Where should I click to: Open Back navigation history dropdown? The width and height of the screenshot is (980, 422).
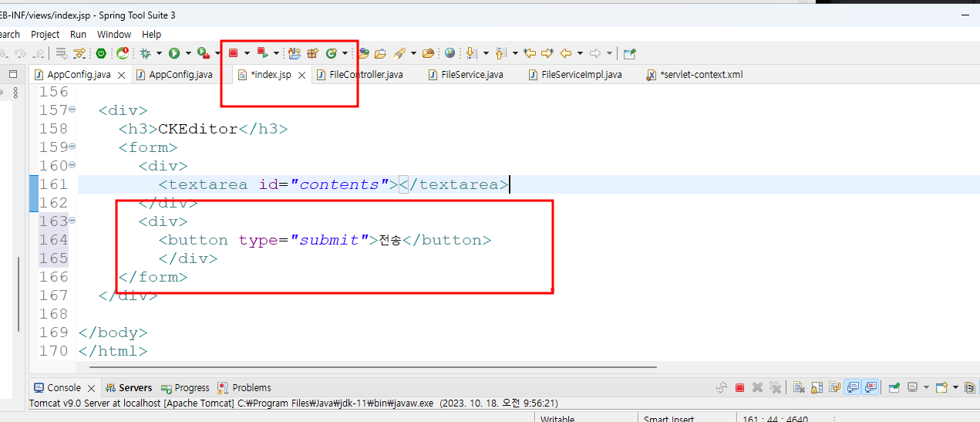(x=580, y=53)
